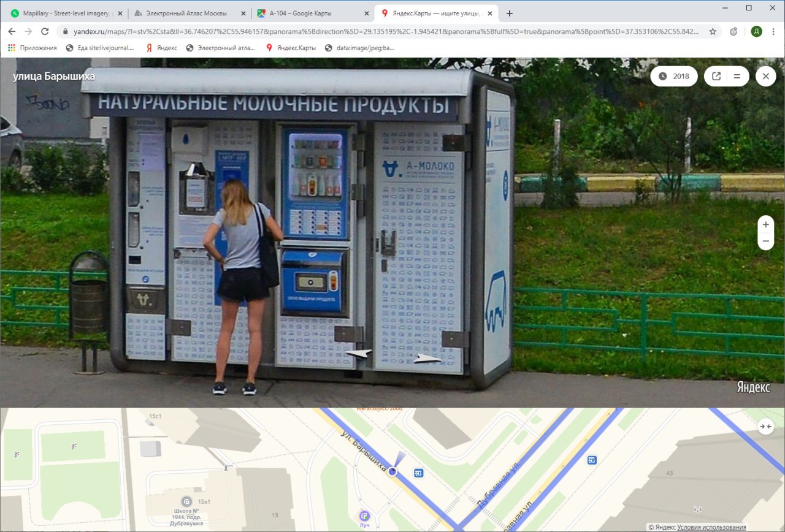Open the Яндекс.Карты bookmark
This screenshot has width=785, height=532.
click(x=291, y=47)
